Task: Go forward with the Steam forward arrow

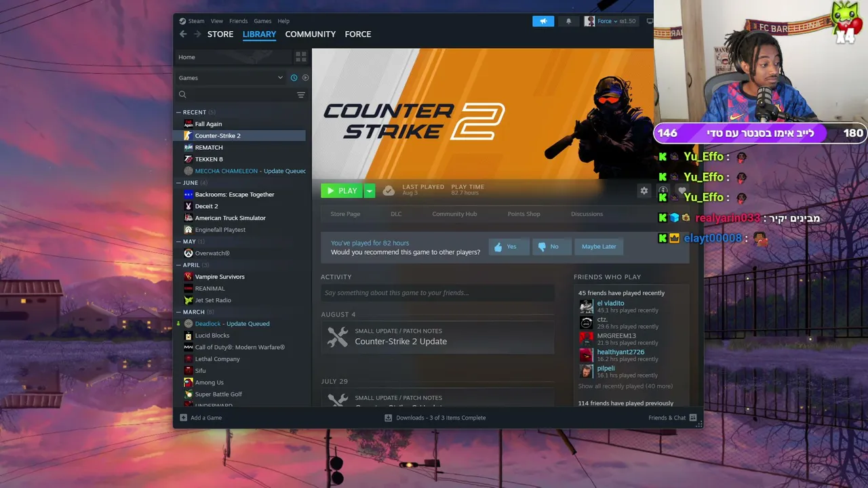Action: pos(197,34)
